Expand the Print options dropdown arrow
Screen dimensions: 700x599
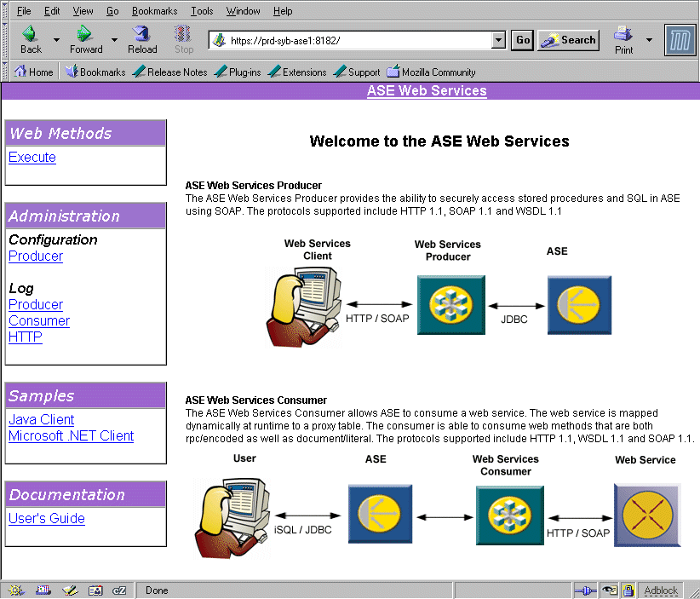coord(649,40)
